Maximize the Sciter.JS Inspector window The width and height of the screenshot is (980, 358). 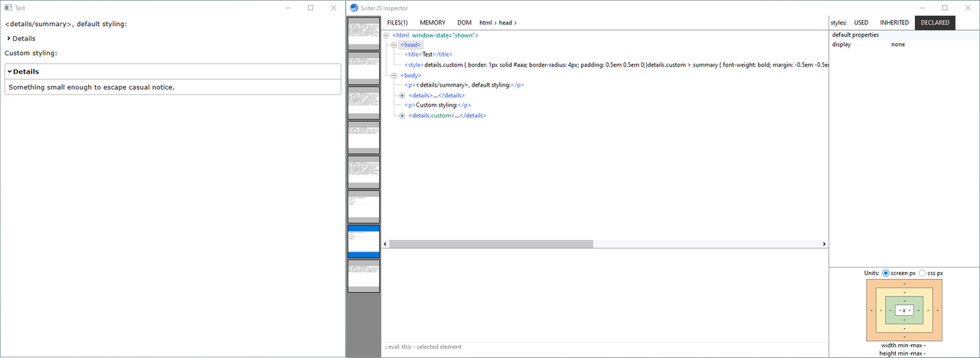(x=945, y=8)
